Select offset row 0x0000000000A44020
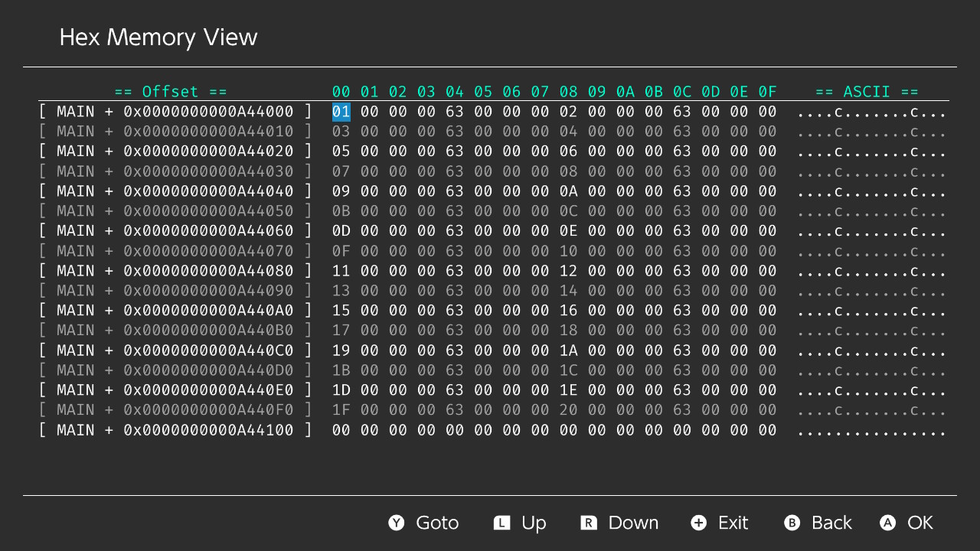The image size is (980, 551). coord(175,152)
